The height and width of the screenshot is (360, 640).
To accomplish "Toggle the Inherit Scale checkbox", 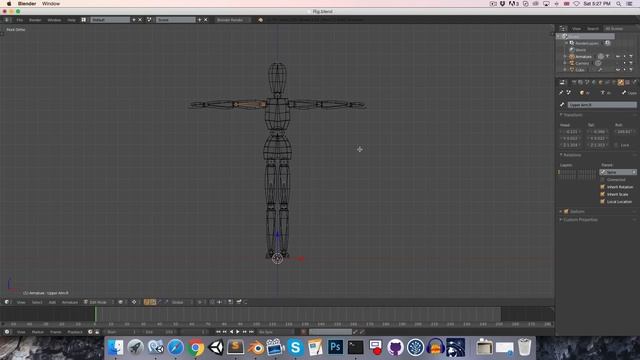I will 602,194.
